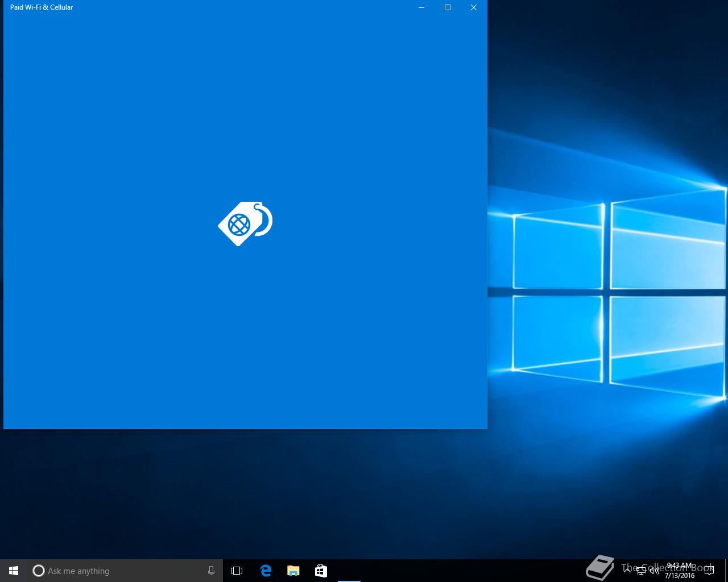Click the Cortana circle icon
Screen dimensions: 728x582
pyautogui.click(x=38, y=571)
